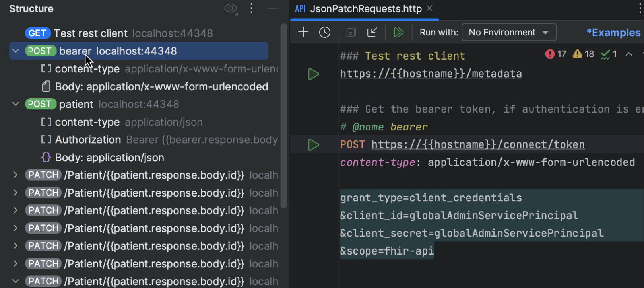Toggle the Structure view options eye icon
Image resolution: width=644 pixels, height=288 pixels.
[230, 8]
